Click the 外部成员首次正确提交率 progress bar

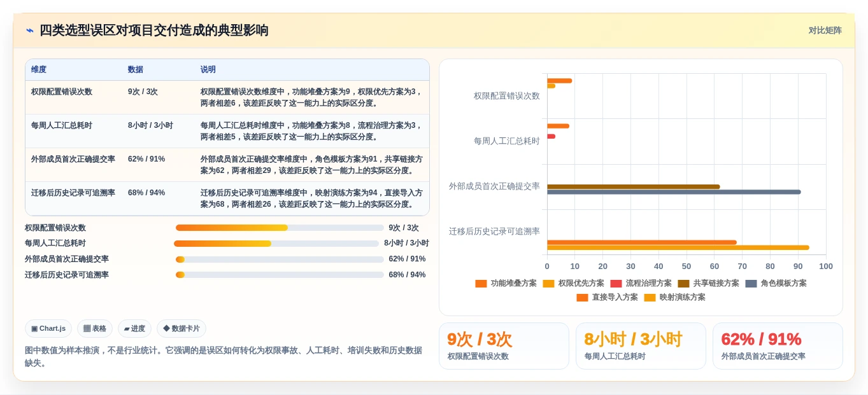point(280,259)
